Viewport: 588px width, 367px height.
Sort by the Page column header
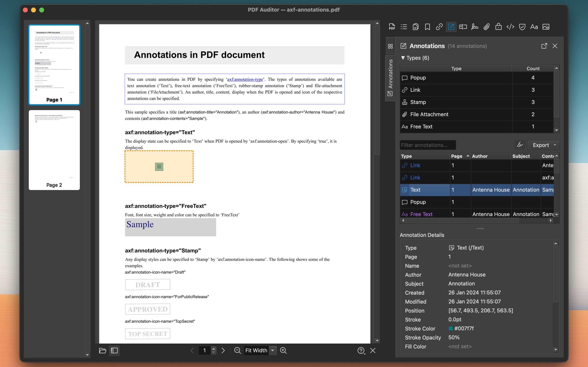pyautogui.click(x=456, y=156)
